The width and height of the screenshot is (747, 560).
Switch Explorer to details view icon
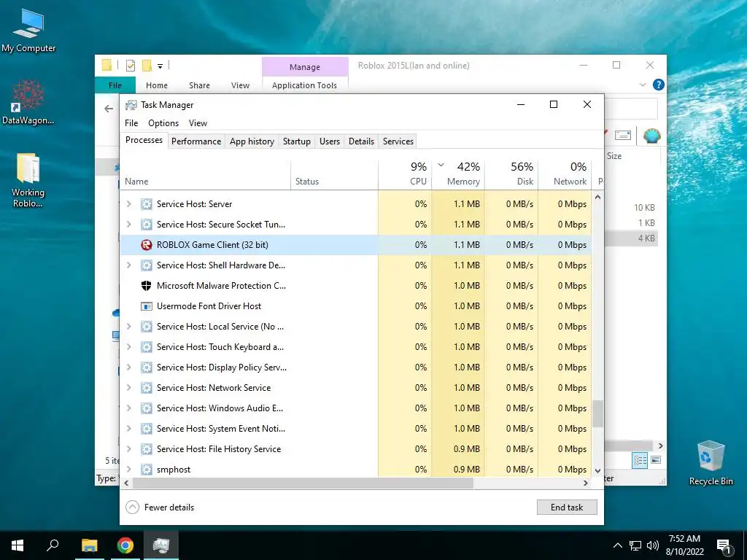640,460
